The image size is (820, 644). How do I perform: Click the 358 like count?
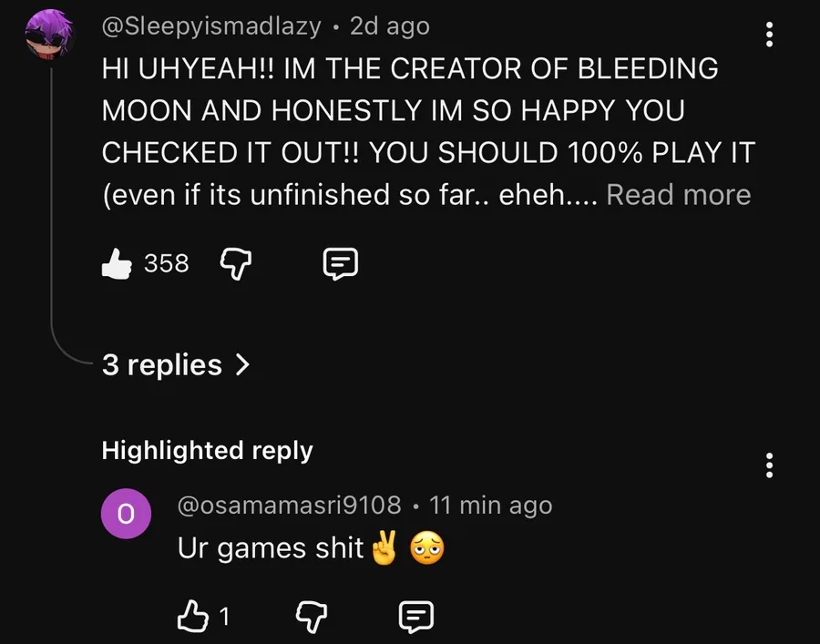coord(167,264)
